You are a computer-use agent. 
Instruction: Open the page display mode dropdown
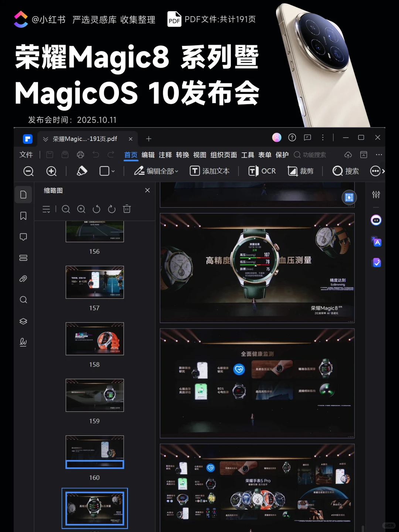[106, 171]
